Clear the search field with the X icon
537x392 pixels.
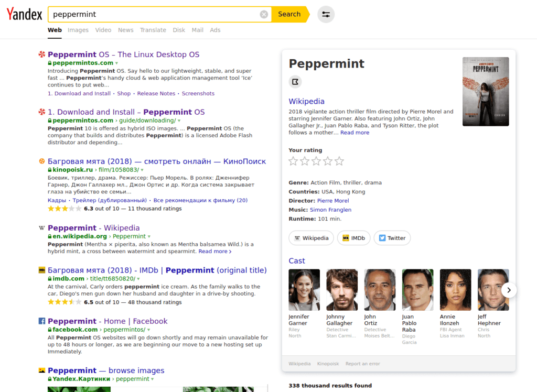264,14
